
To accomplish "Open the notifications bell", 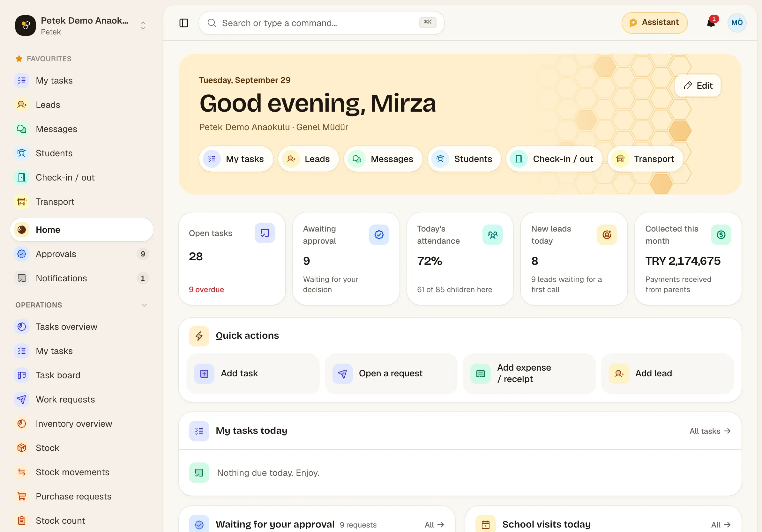I will pyautogui.click(x=711, y=23).
